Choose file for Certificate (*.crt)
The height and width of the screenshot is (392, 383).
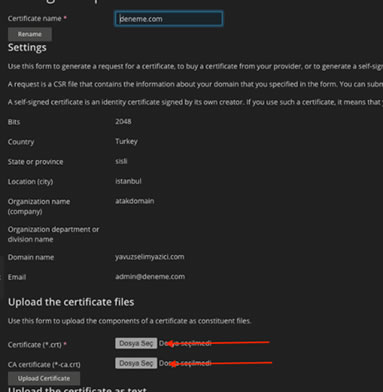click(x=136, y=343)
